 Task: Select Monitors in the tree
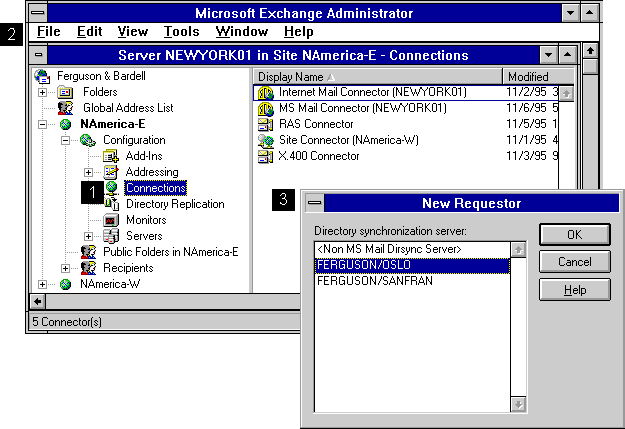(146, 220)
